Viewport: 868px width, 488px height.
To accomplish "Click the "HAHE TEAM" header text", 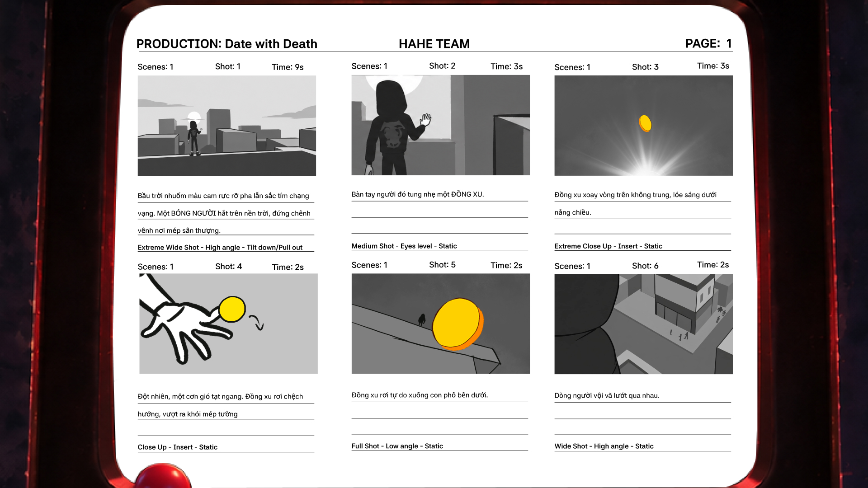I will pos(434,44).
